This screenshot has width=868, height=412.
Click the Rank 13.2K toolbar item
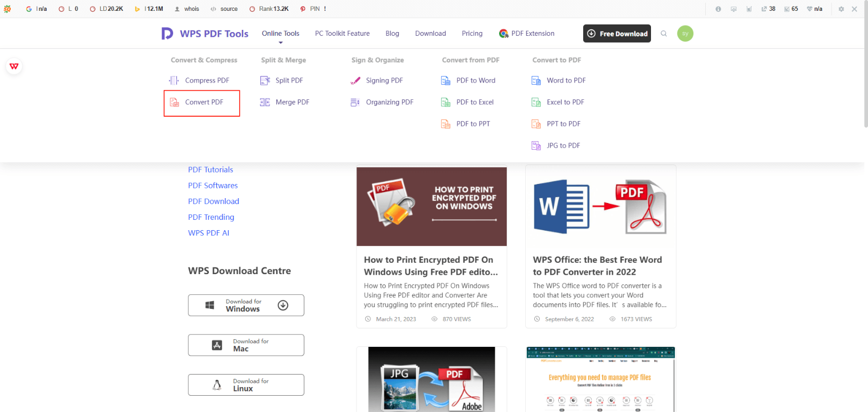269,9
